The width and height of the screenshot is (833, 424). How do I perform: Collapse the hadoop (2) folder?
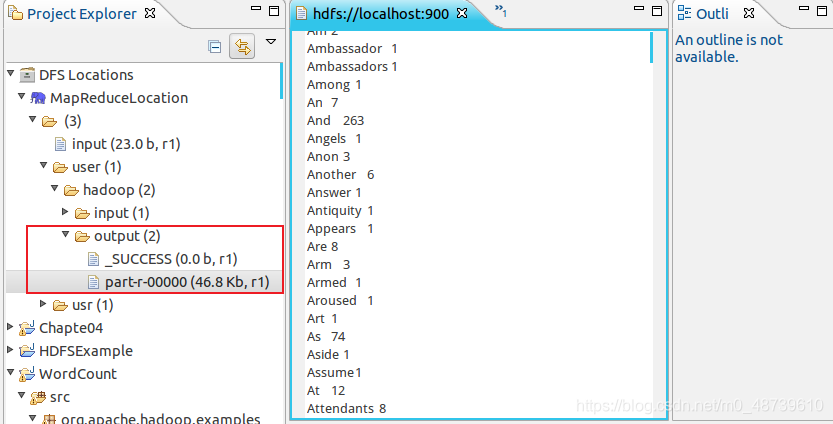click(55, 188)
